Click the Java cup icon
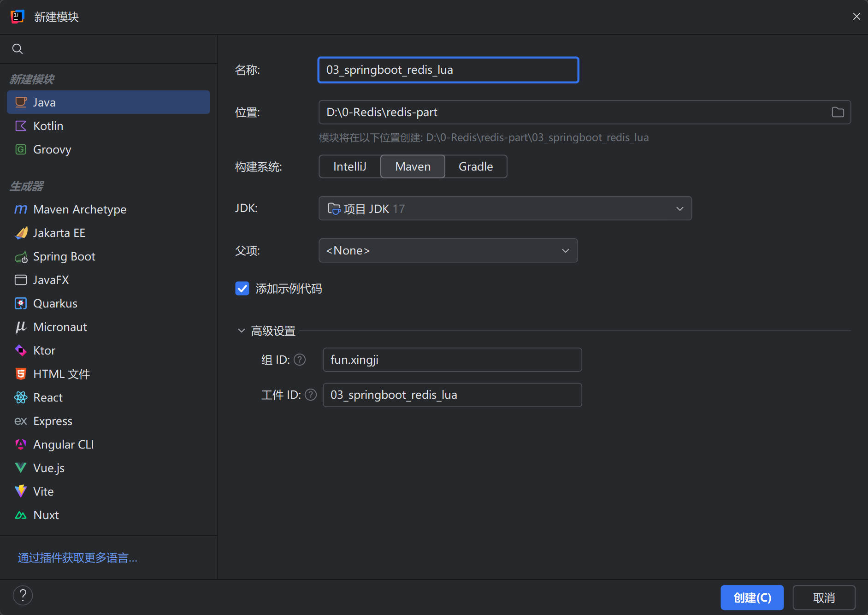This screenshot has width=868, height=615. 21,102
